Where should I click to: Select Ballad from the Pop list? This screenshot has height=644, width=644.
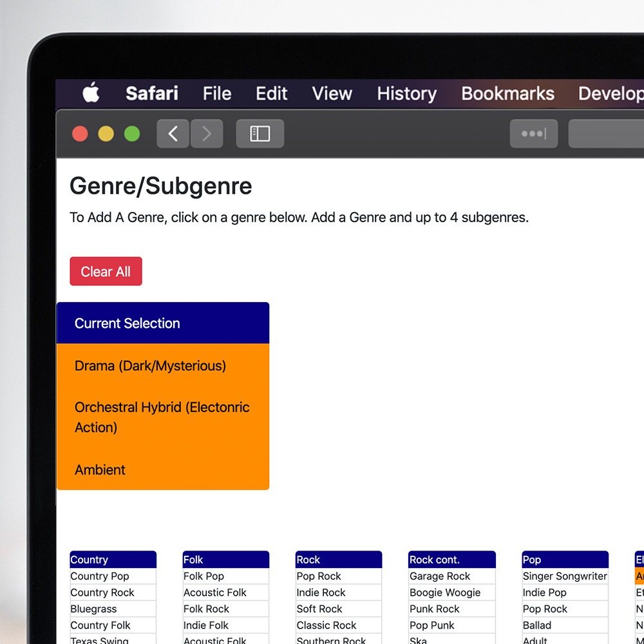[565, 625]
